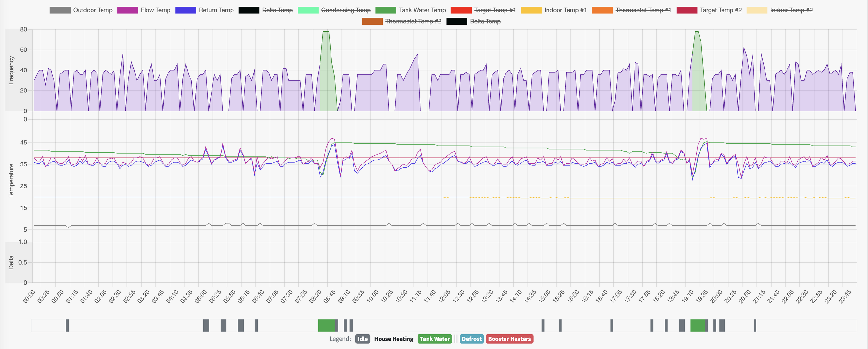This screenshot has height=349, width=868.
Task: Enable the Target Temp #1 series
Action: [494, 10]
